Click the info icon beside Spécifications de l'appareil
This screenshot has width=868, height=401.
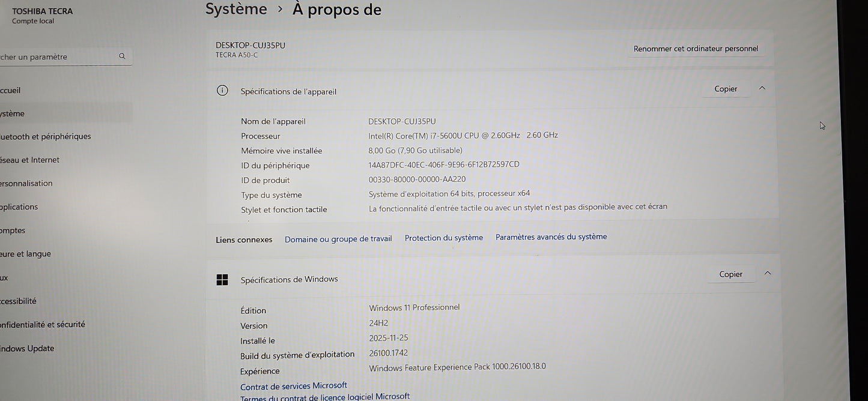(x=222, y=90)
